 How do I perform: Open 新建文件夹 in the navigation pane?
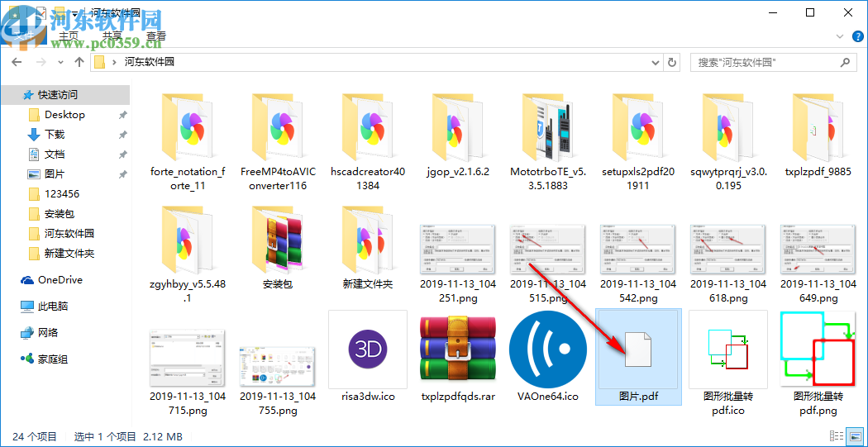pyautogui.click(x=69, y=254)
